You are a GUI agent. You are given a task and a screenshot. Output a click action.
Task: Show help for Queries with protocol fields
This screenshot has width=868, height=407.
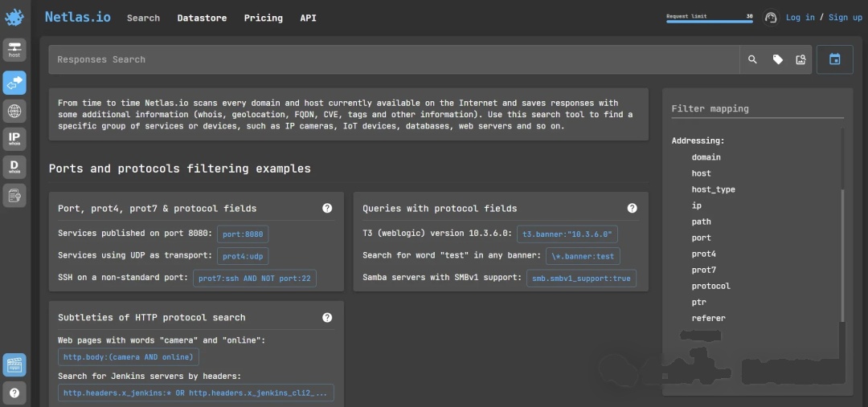pyautogui.click(x=633, y=208)
